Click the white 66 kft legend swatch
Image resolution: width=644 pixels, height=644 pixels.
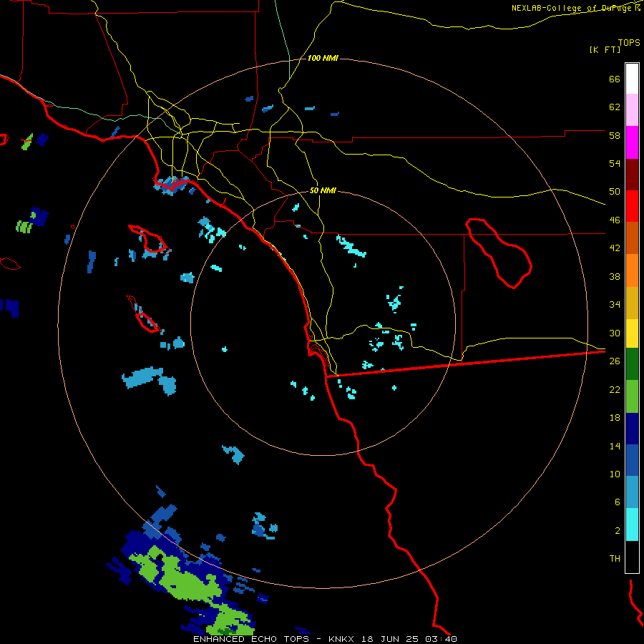[x=632, y=79]
